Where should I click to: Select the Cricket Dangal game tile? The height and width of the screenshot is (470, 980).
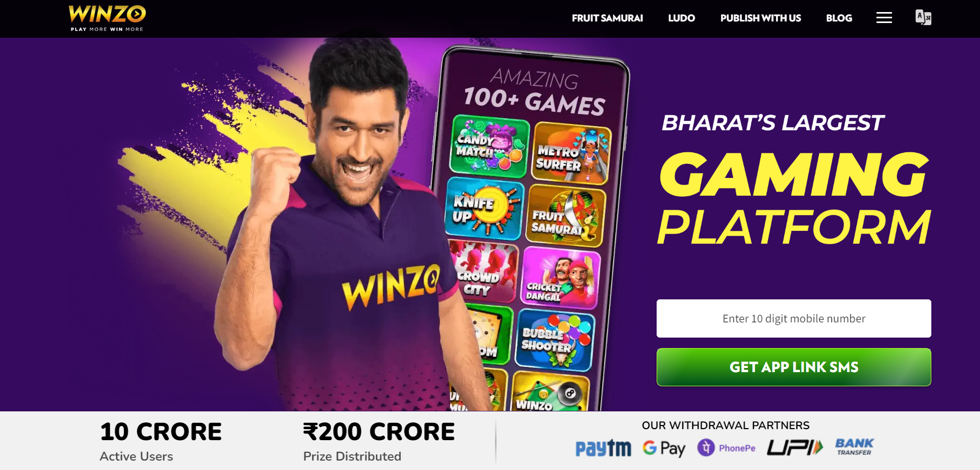click(560, 277)
